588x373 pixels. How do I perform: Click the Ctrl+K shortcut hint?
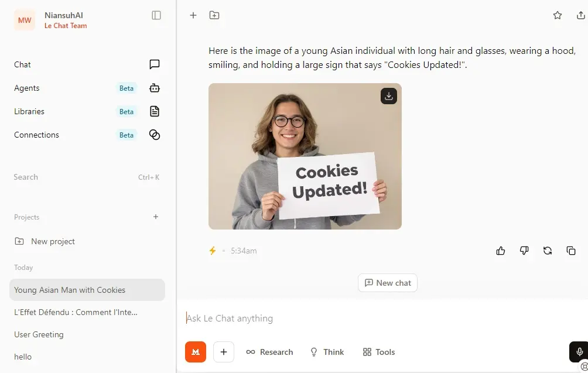[x=149, y=177]
